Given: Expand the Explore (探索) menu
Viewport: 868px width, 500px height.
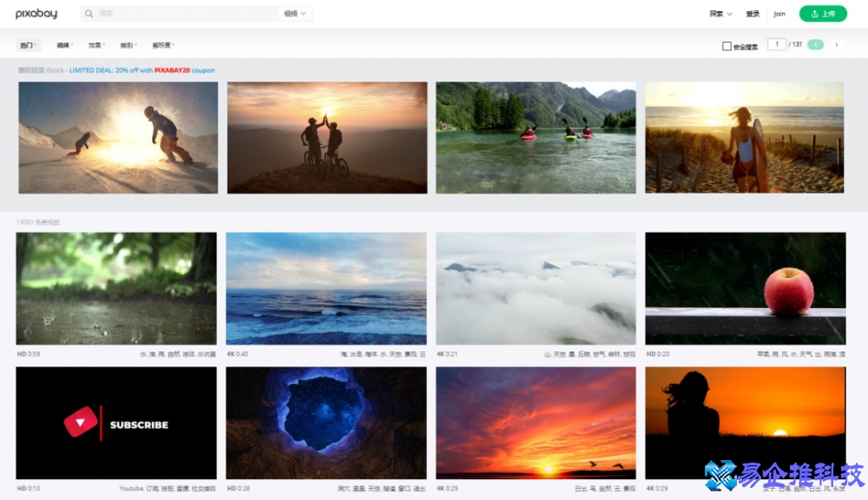Looking at the screenshot, I should [720, 14].
